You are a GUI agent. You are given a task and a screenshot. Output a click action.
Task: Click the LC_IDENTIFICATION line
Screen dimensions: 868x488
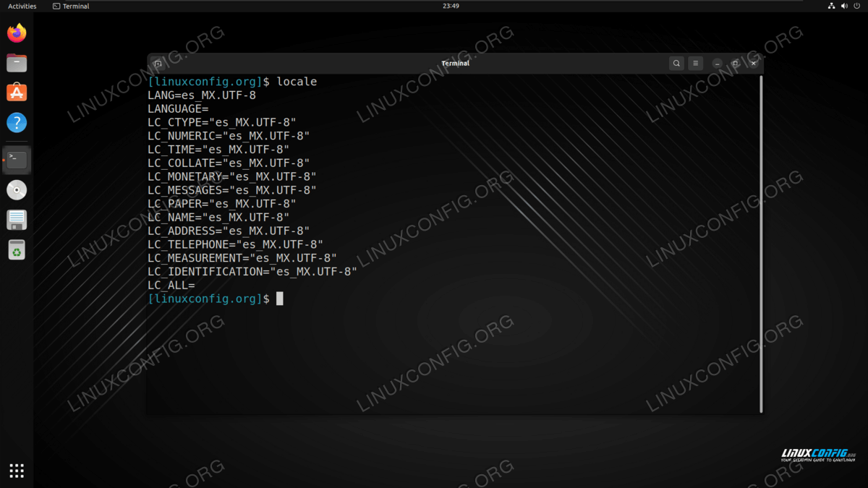coord(252,272)
